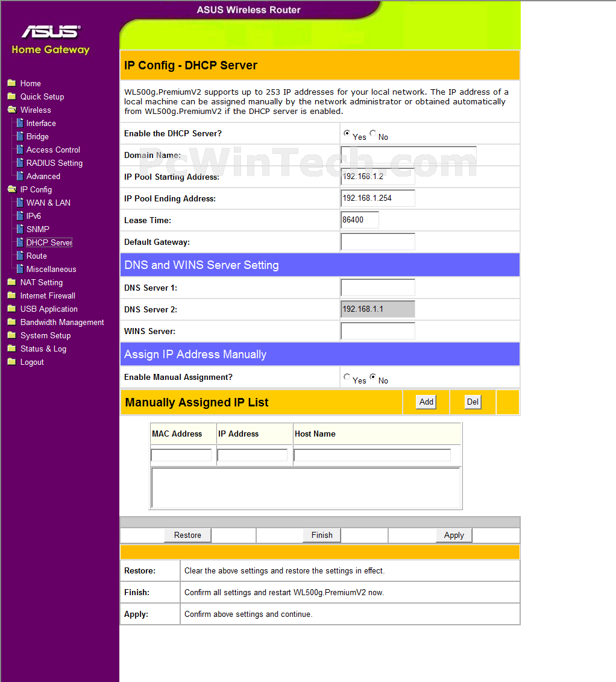This screenshot has height=682, width=616.
Task: Click the ASUS logo
Action: pos(51,31)
